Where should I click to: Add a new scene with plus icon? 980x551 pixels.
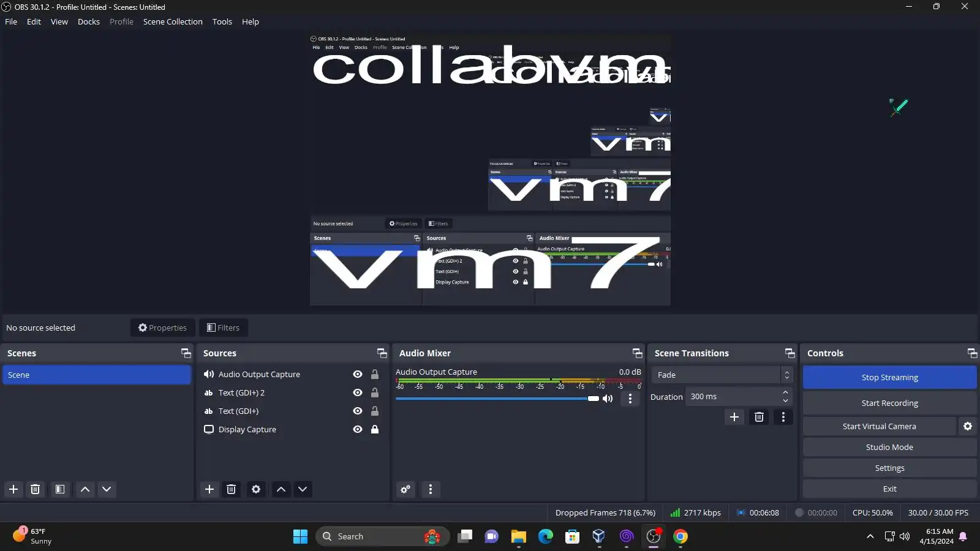pyautogui.click(x=13, y=489)
